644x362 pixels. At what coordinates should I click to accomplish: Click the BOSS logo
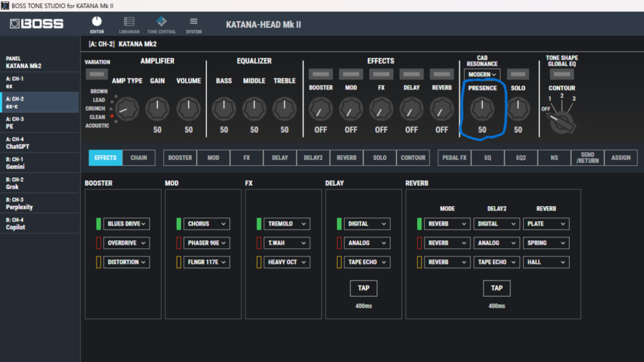tap(36, 24)
